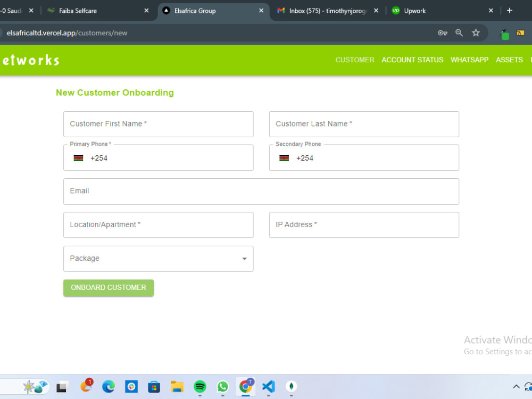This screenshot has height=399, width=532.
Task: Show hidden system tray icons chevron
Action: [516, 386]
